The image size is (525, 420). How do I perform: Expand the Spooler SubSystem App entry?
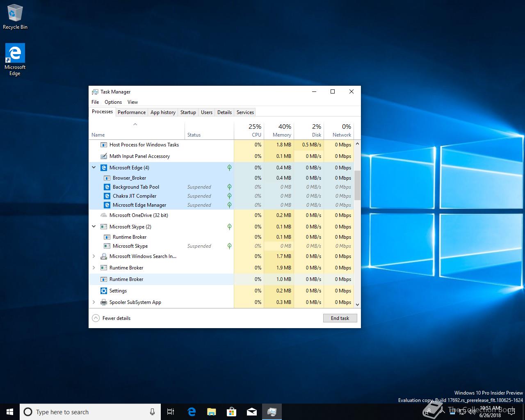94,302
